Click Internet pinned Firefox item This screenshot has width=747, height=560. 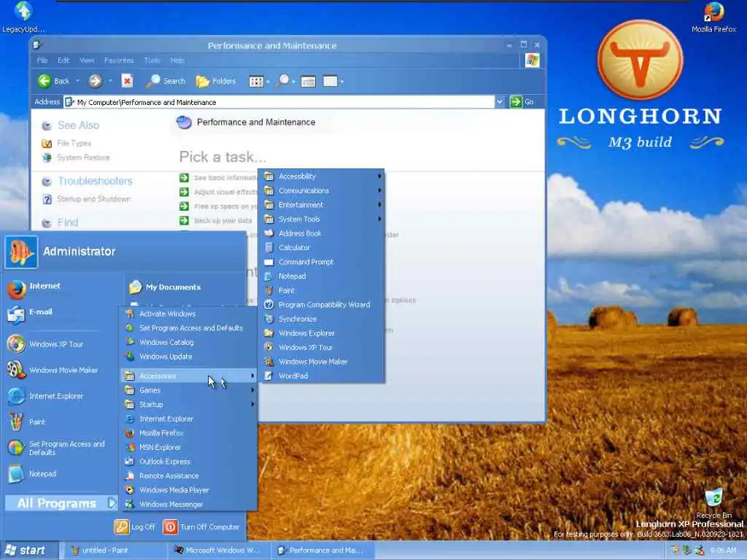pos(62,289)
